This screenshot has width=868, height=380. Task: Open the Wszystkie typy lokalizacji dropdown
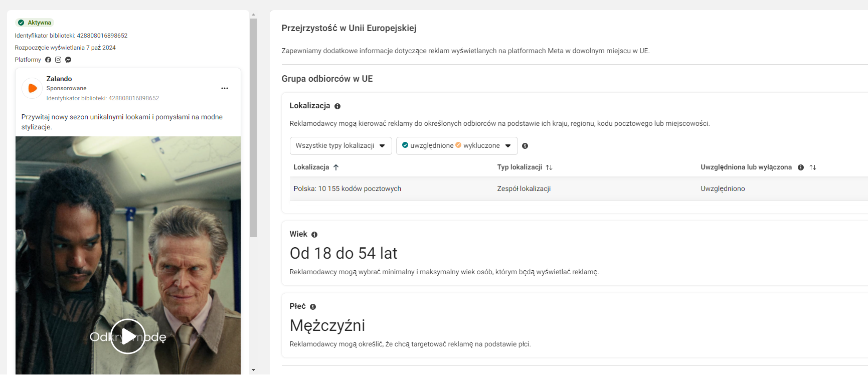[340, 146]
